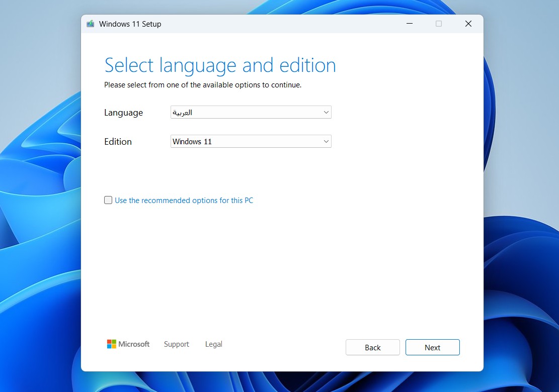Click the 'Windows 11' text in the Edition box
This screenshot has width=559, height=392.
192,142
